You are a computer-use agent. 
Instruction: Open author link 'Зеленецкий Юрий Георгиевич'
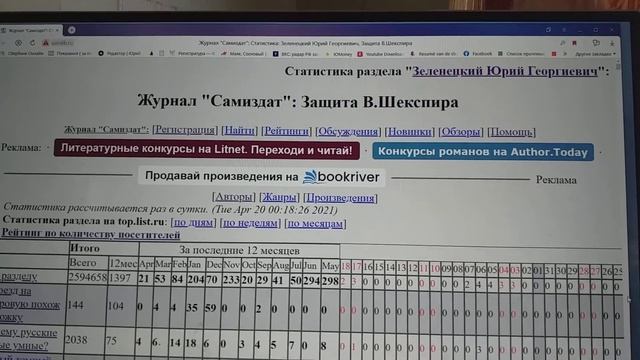pos(505,71)
